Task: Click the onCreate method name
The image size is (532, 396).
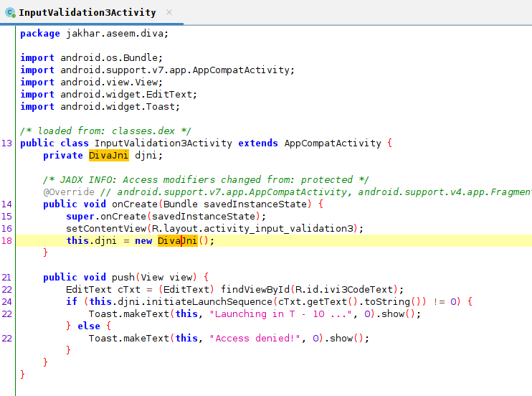Action: pyautogui.click(x=135, y=204)
